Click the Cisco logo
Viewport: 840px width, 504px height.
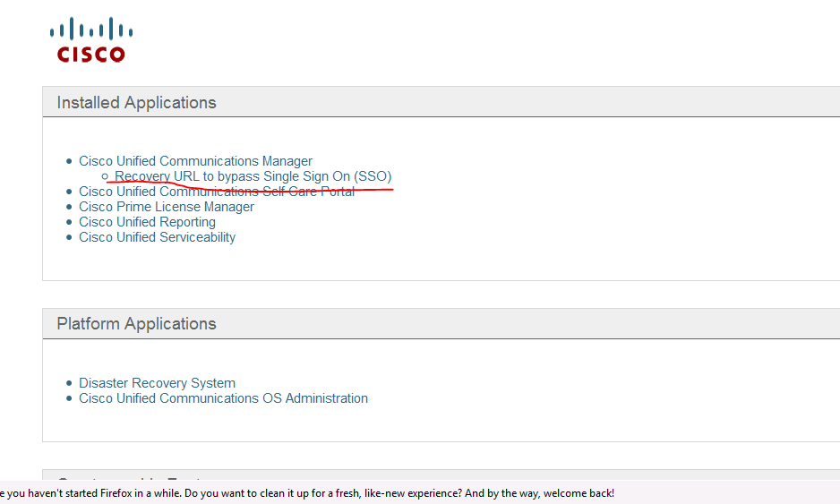click(x=91, y=40)
